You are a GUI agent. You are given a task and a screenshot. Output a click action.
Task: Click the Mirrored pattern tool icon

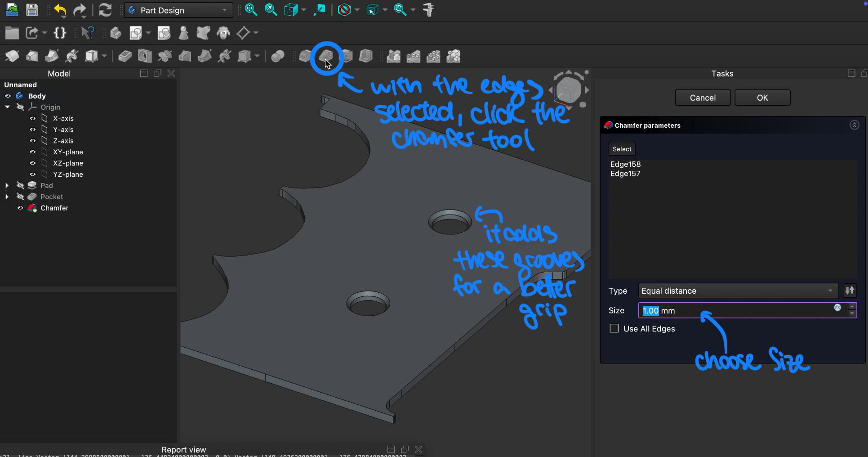(x=393, y=57)
